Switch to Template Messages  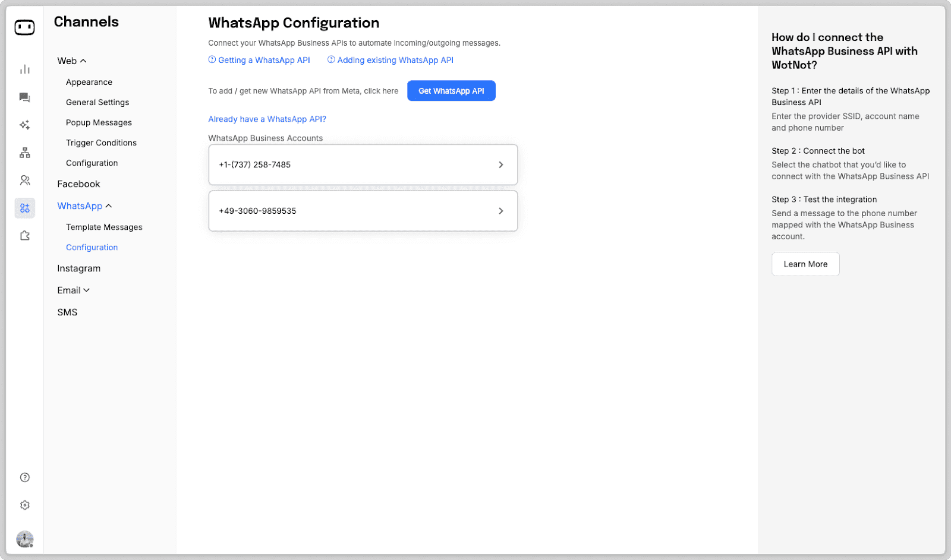pos(104,227)
